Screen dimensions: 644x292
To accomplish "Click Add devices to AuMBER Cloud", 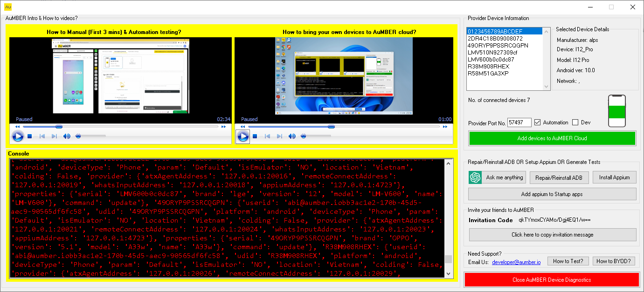I will tap(552, 138).
